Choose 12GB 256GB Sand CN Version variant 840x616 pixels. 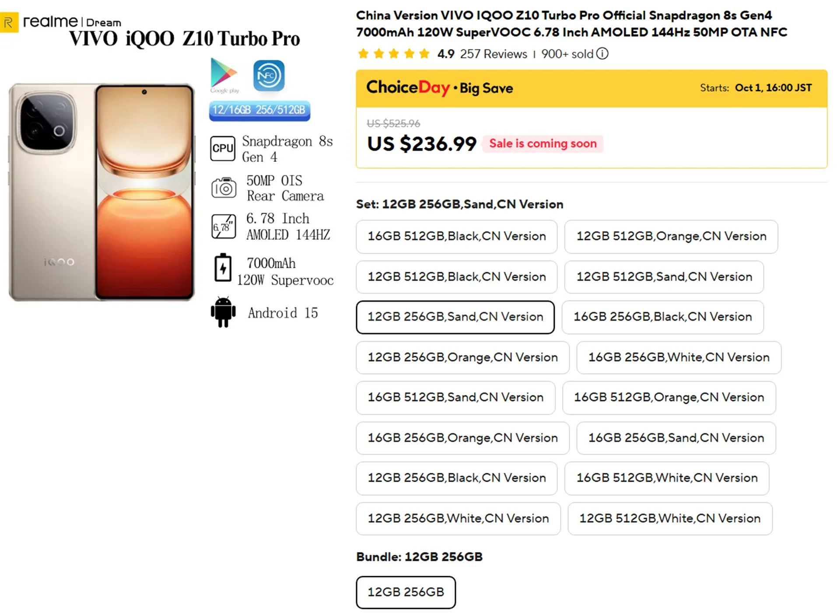point(455,317)
